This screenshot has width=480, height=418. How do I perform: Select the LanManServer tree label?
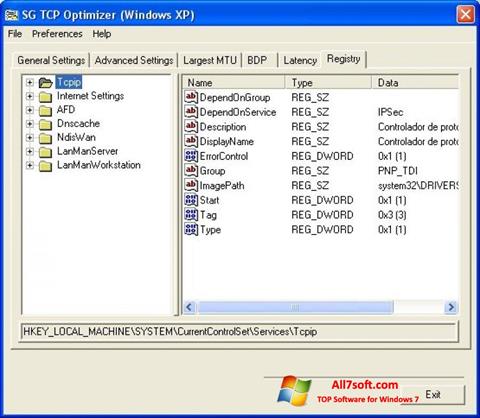click(88, 151)
